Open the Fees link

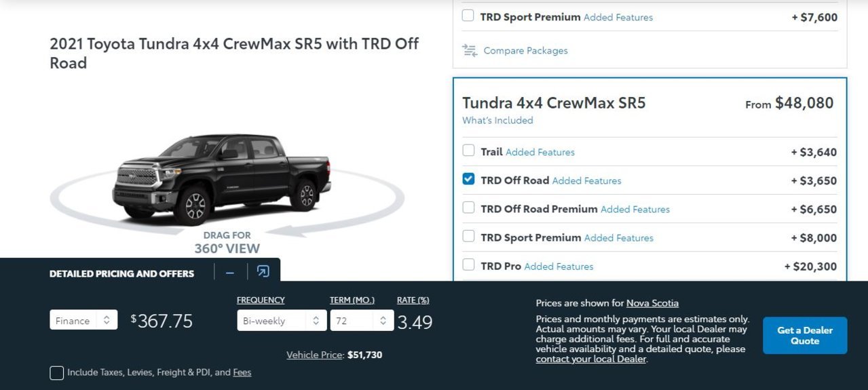[242, 372]
